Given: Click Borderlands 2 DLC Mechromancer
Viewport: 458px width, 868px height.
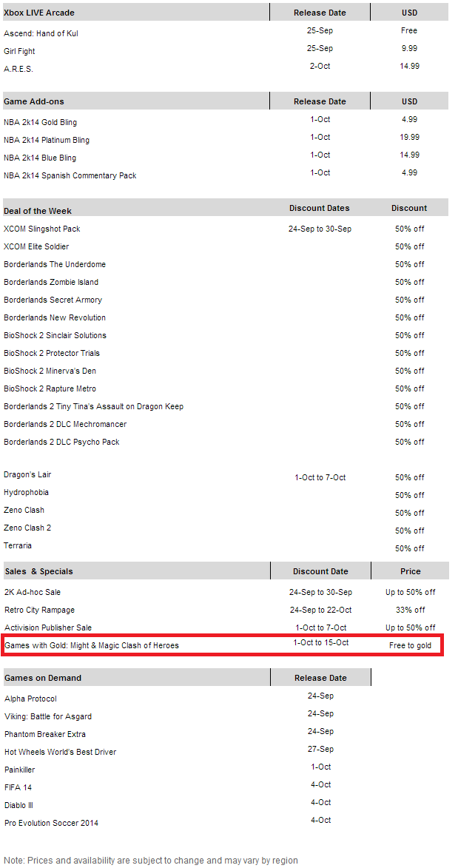Looking at the screenshot, I should [x=65, y=424].
